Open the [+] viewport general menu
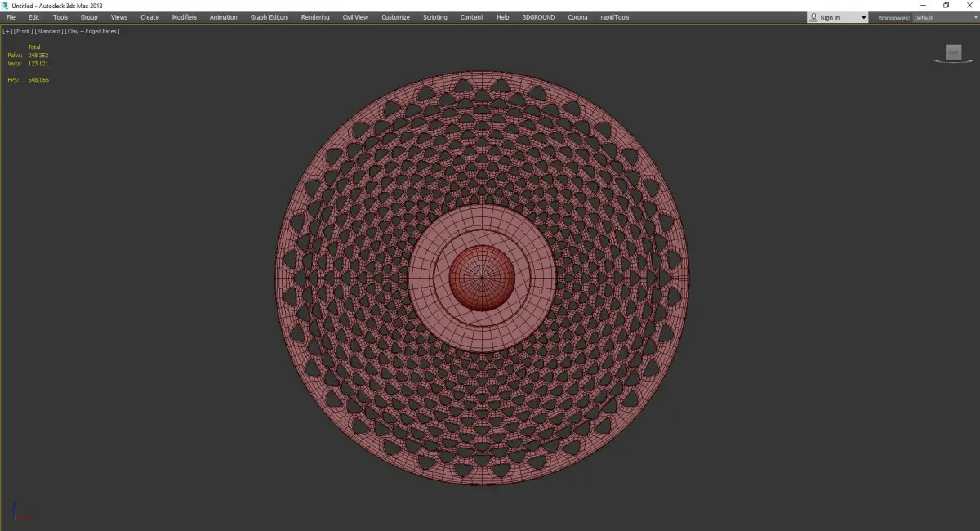This screenshot has width=980, height=531. click(x=7, y=31)
